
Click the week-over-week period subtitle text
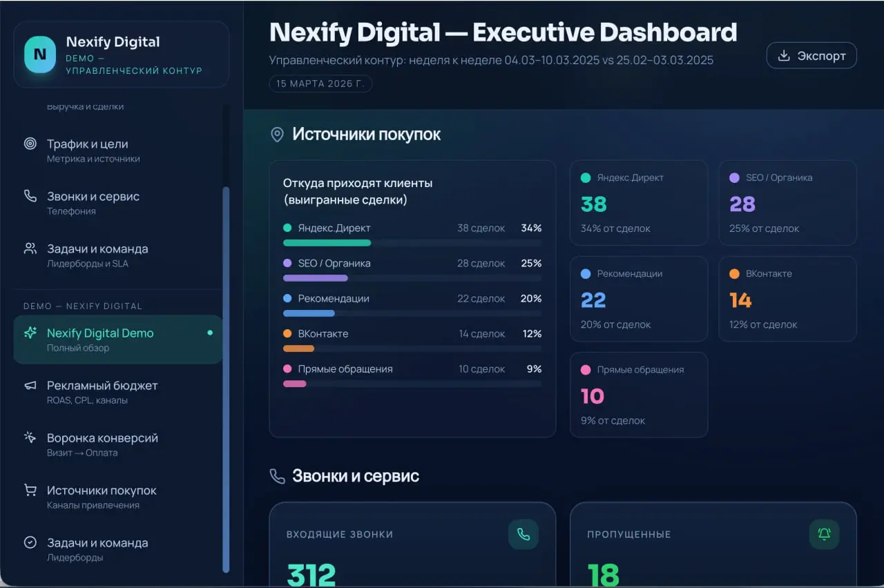coord(491,60)
